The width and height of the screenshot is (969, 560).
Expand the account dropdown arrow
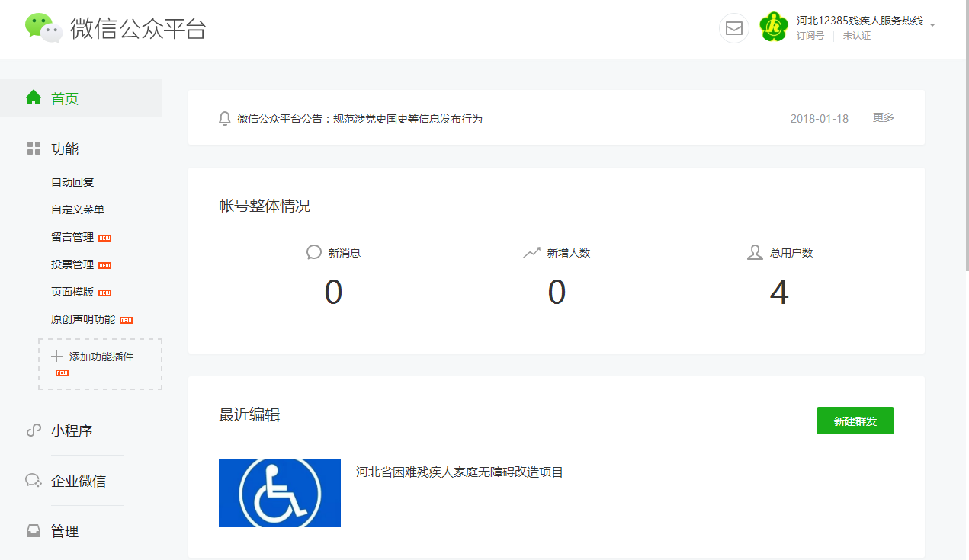(932, 24)
